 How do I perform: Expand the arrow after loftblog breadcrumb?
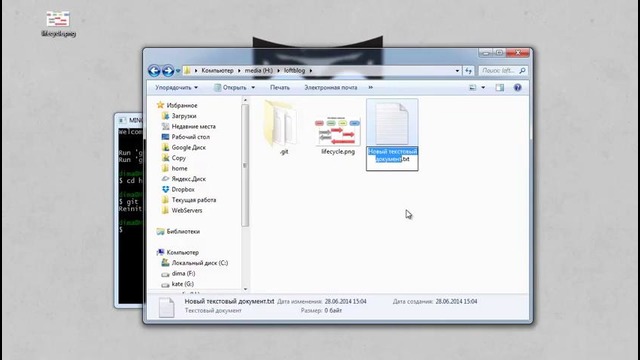pyautogui.click(x=311, y=71)
